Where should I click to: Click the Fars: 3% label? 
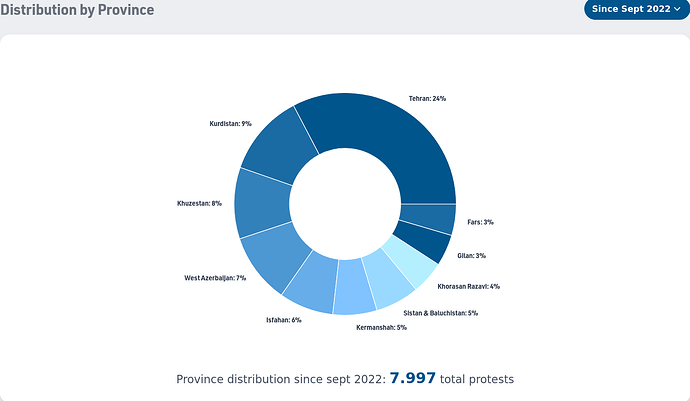point(480,222)
